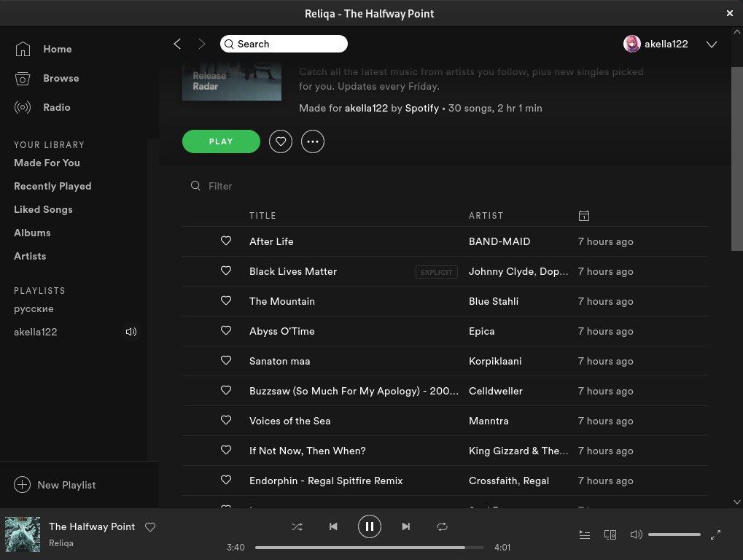Viewport: 743px width, 560px height.
Task: Open the Browse section icon
Action: [x=23, y=79]
